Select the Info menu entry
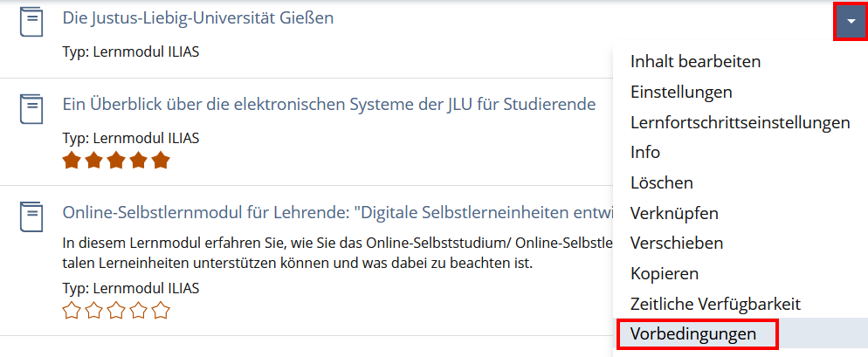Screen dimensions: 868x357 coord(645,152)
